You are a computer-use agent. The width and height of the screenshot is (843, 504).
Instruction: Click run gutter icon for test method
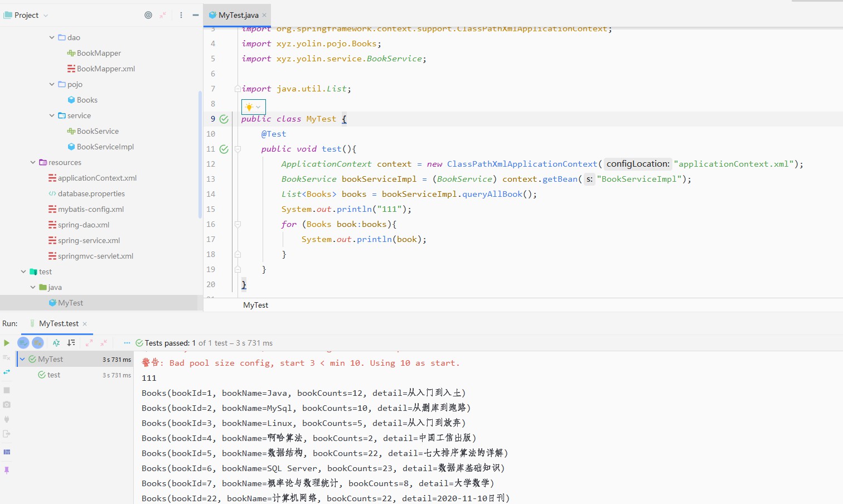224,149
